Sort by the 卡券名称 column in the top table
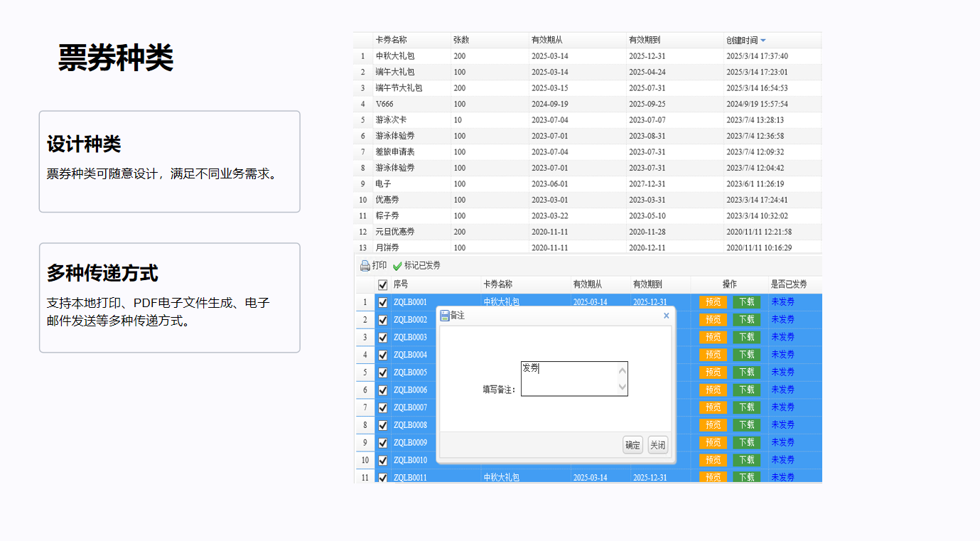980x541 pixels. [x=412, y=40]
